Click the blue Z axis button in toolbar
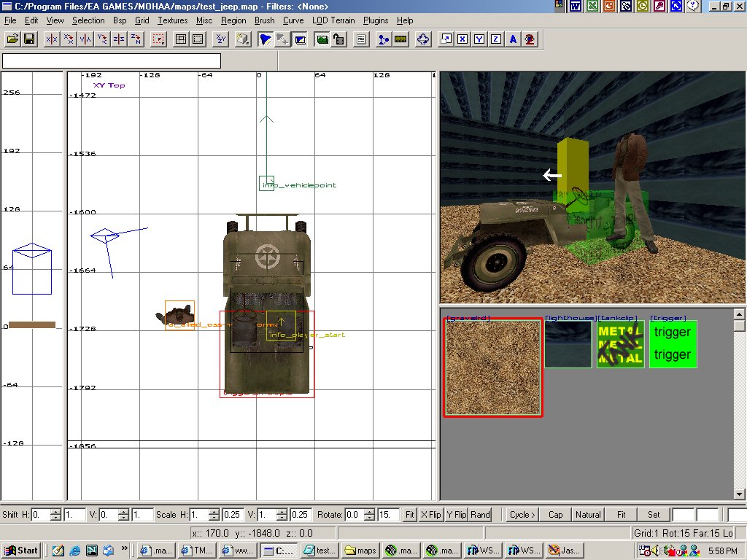This screenshot has height=560, width=747. pos(496,39)
